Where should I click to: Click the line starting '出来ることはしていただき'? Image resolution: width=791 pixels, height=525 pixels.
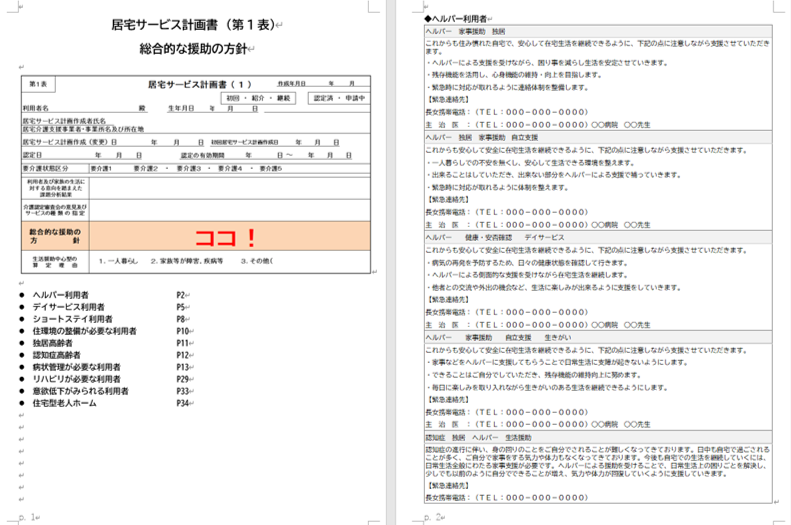pos(554,175)
